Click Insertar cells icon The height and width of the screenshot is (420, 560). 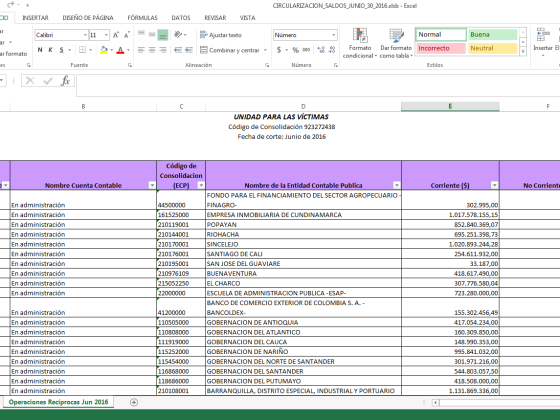tap(542, 35)
